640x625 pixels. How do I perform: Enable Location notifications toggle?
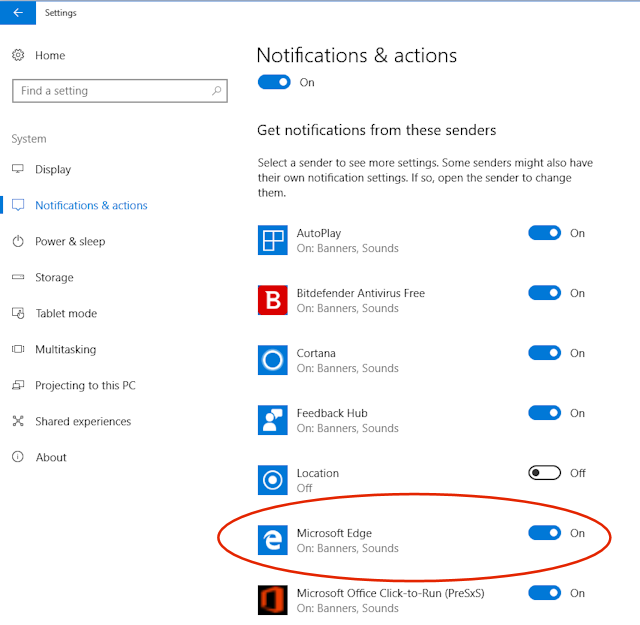(544, 473)
